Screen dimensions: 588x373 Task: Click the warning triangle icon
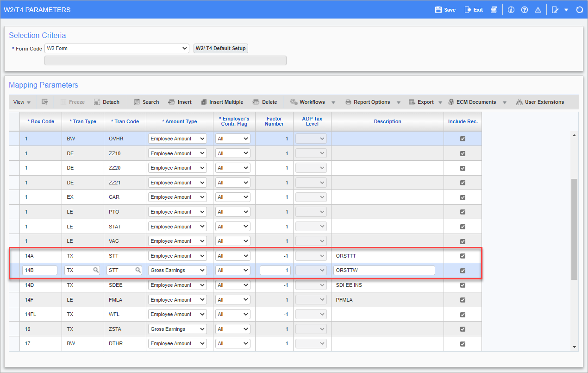pyautogui.click(x=538, y=10)
